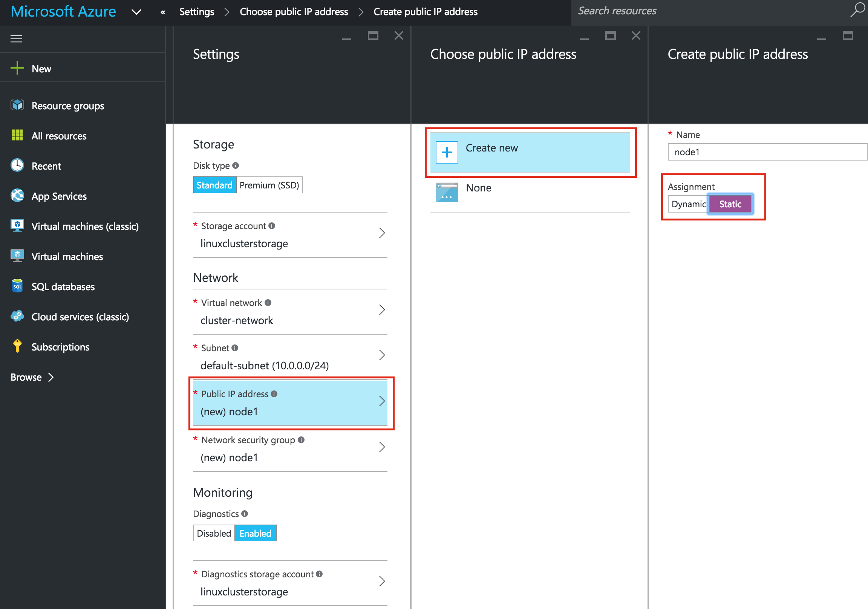Expand the Microsoft Azure dropdown chevron
This screenshot has height=609, width=868.
pyautogui.click(x=136, y=12)
